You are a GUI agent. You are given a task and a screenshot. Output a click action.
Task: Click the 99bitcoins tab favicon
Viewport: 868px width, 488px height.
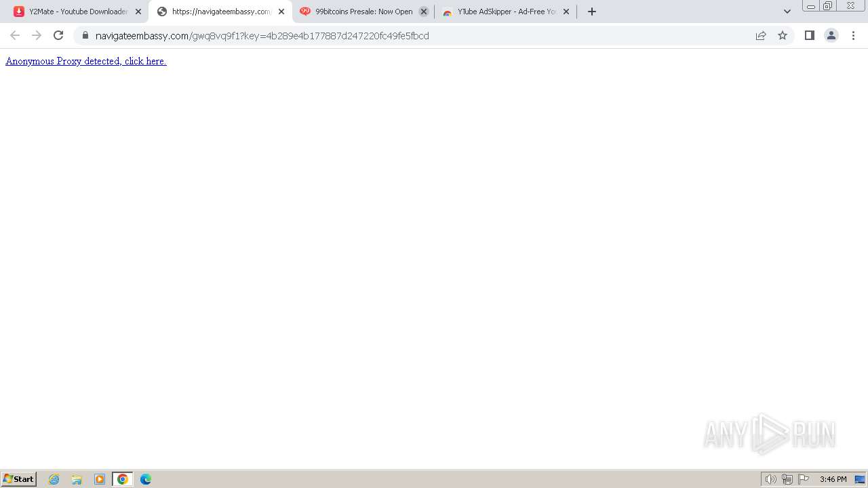[305, 12]
